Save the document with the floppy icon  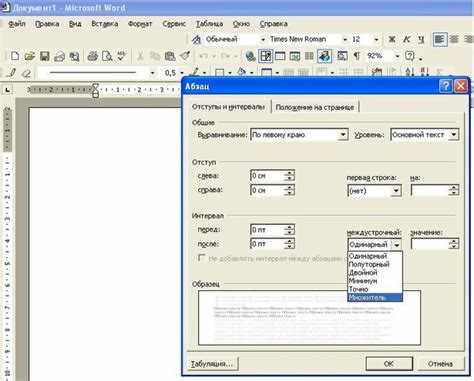coord(45,56)
